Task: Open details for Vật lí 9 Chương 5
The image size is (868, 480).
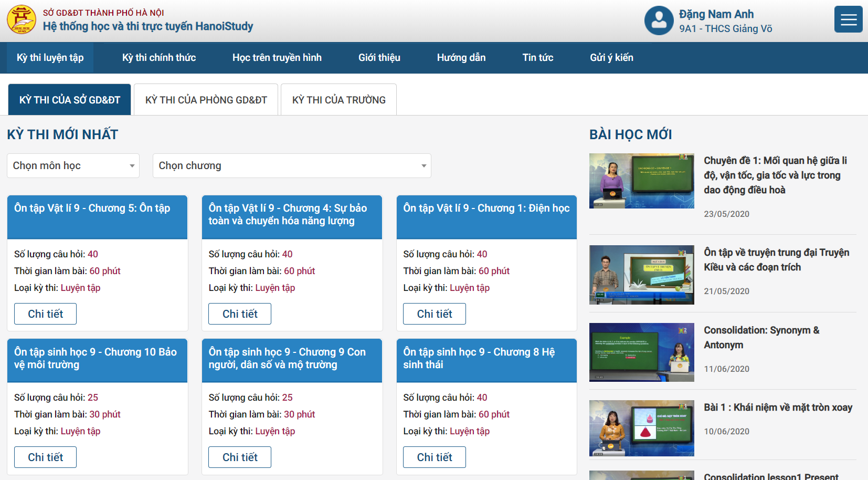Action: point(45,314)
